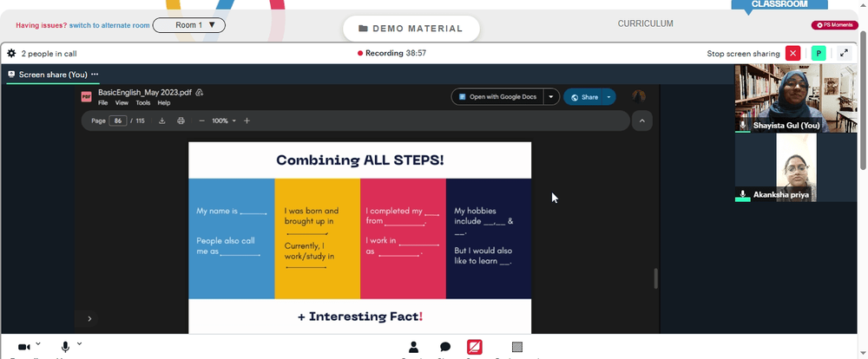
Task: Click yellow I was born panel
Action: click(317, 238)
